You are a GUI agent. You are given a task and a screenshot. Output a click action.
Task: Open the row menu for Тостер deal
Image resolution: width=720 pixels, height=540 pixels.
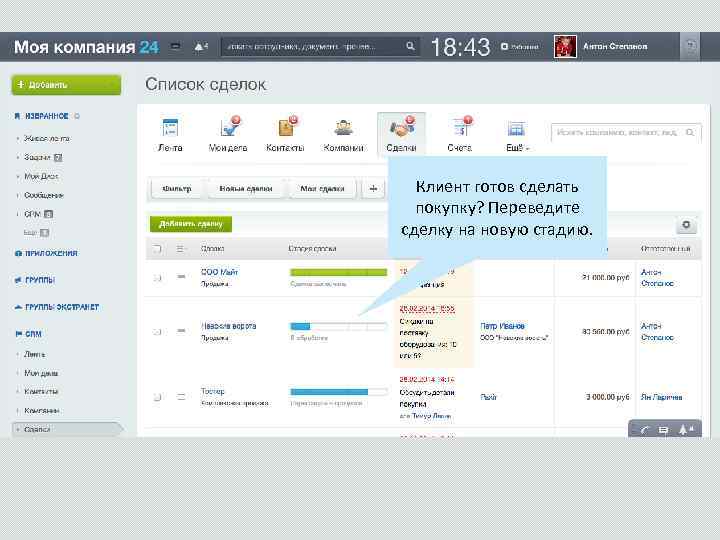(x=181, y=397)
